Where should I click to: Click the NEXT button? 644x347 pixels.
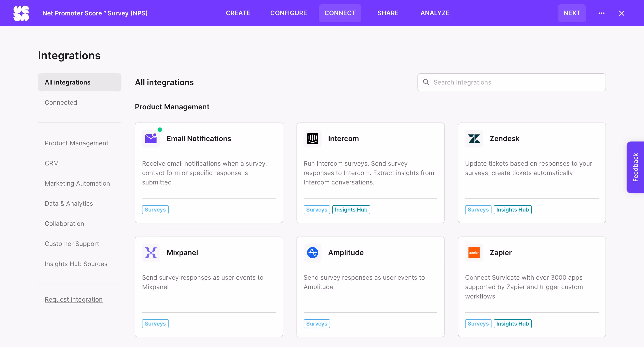pyautogui.click(x=572, y=13)
